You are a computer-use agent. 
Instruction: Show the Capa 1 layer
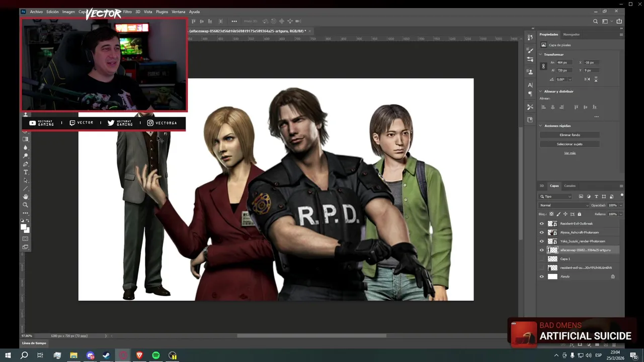(542, 259)
